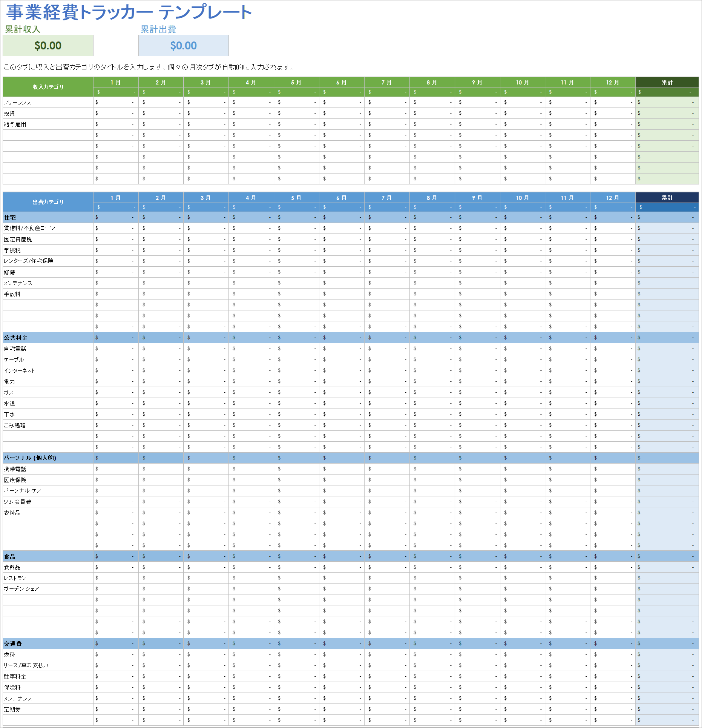Select the 収入カテゴリ header cell
The image size is (702, 728).
click(48, 87)
